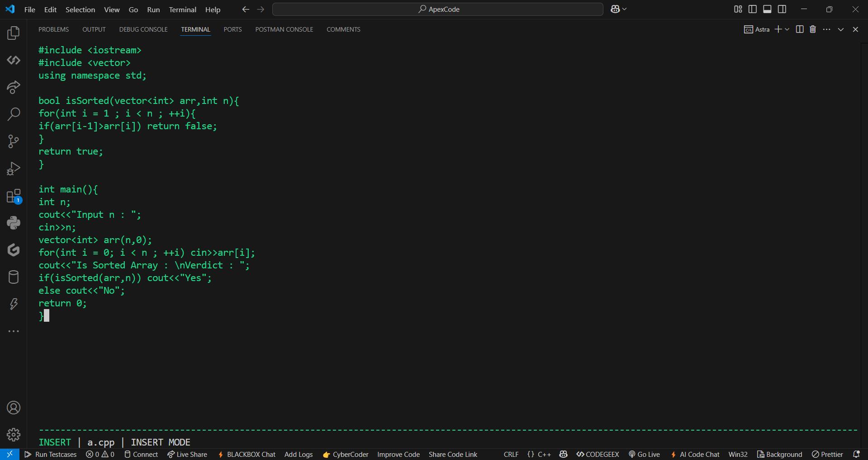Open CyberCoder from status bar
Screen dimensions: 868x460
pyautogui.click(x=346, y=454)
